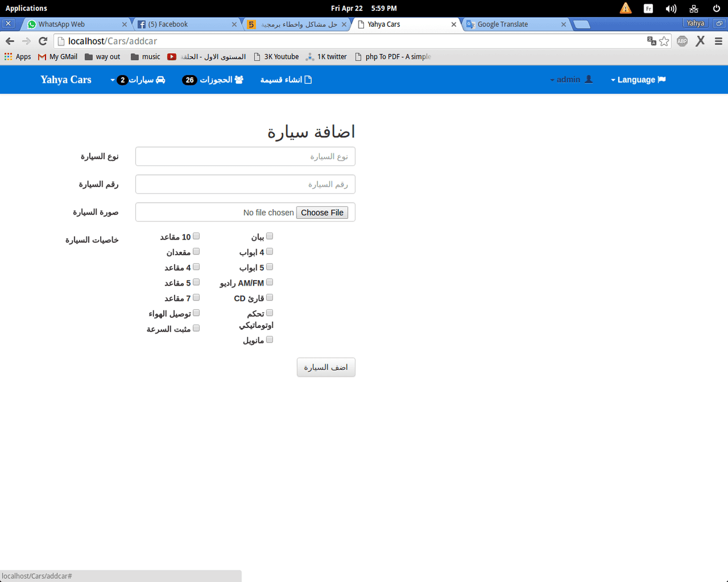Click the Yahya Cars brand link
Image resolution: width=728 pixels, height=582 pixels.
point(66,79)
